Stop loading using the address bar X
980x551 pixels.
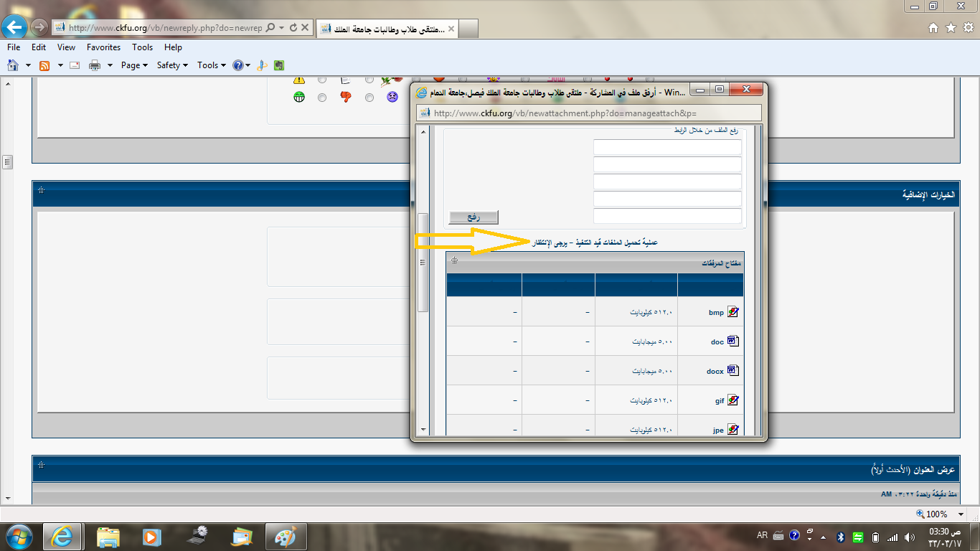tap(305, 28)
